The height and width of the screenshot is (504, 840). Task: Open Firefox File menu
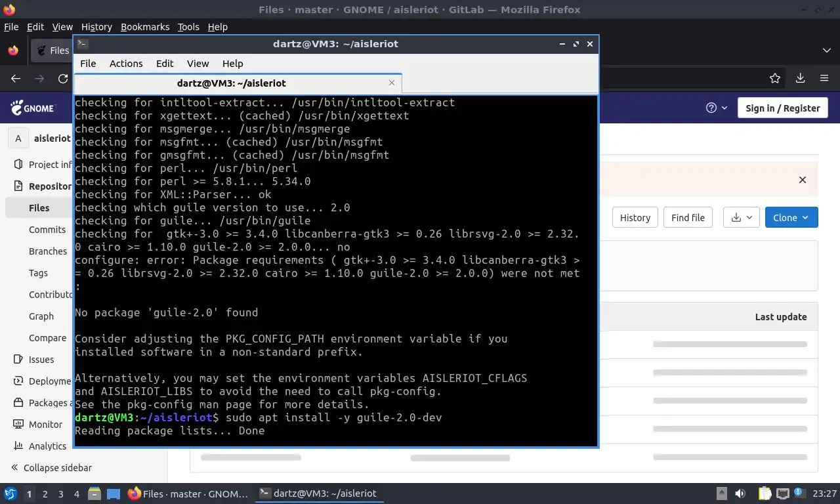tap(11, 27)
